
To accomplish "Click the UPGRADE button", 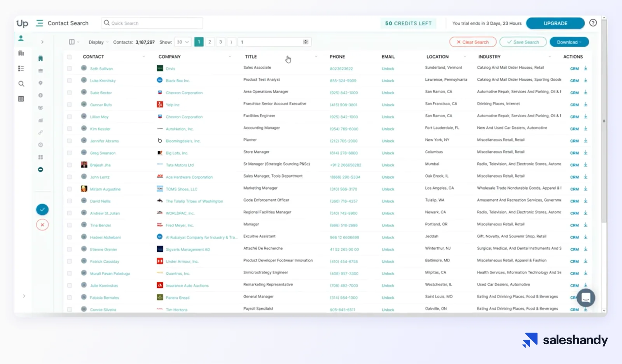I will coord(555,23).
